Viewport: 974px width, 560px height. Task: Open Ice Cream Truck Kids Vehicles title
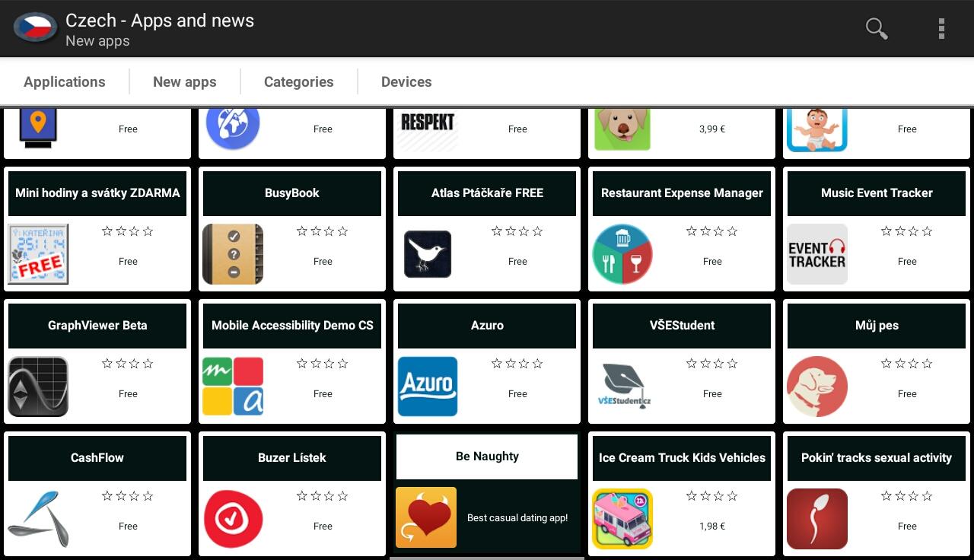coord(682,458)
